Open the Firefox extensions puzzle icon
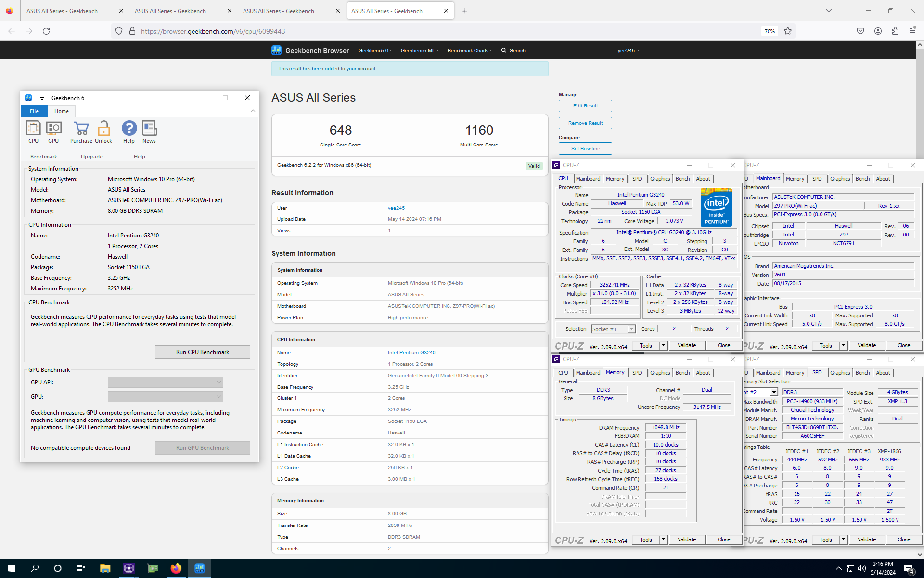Screen dimensions: 924x578 [x=895, y=31]
